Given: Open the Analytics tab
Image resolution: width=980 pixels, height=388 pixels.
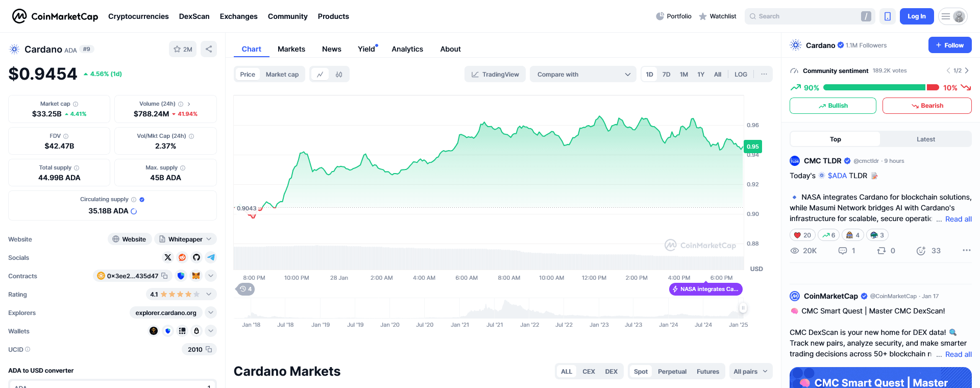Looking at the screenshot, I should pos(407,49).
